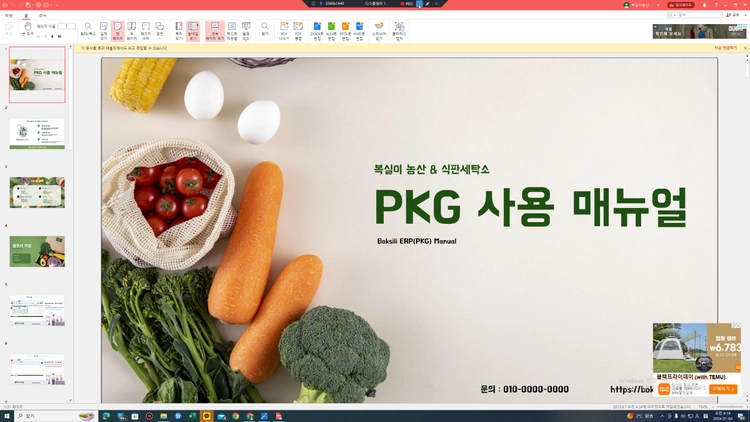The width and height of the screenshot is (750, 422).
Task: Convert document with the green XLSX icon
Action: click(x=331, y=31)
